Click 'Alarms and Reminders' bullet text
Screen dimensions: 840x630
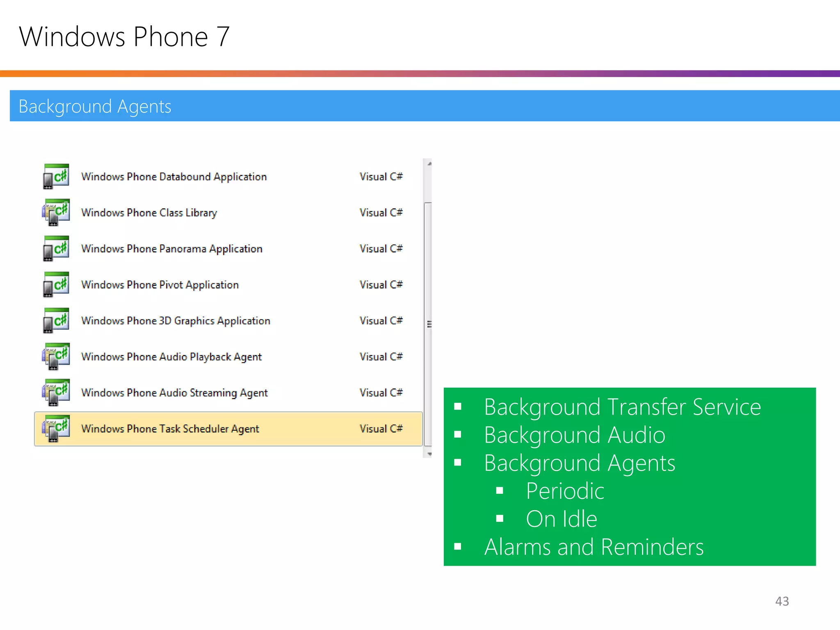coord(594,547)
